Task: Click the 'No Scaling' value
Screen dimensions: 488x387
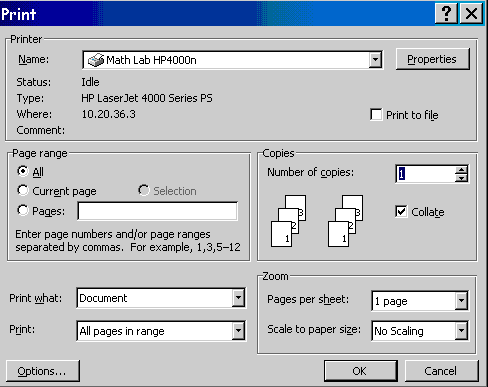Action: [399, 331]
